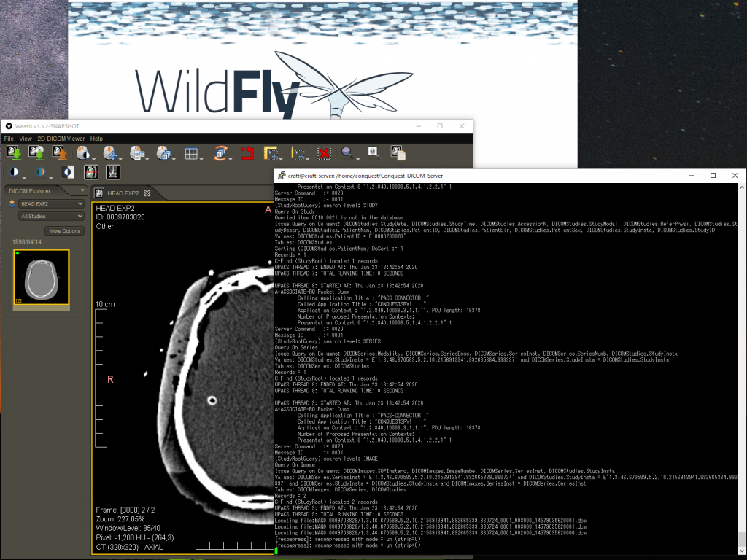The height and width of the screenshot is (560, 747).
Task: Click the synchronize views rotating arrows icon
Action: click(x=220, y=153)
